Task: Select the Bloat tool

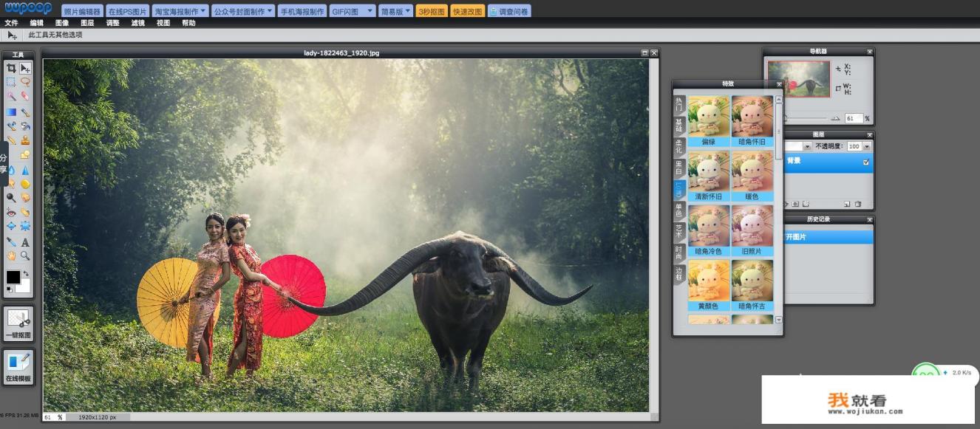Action: tap(11, 226)
